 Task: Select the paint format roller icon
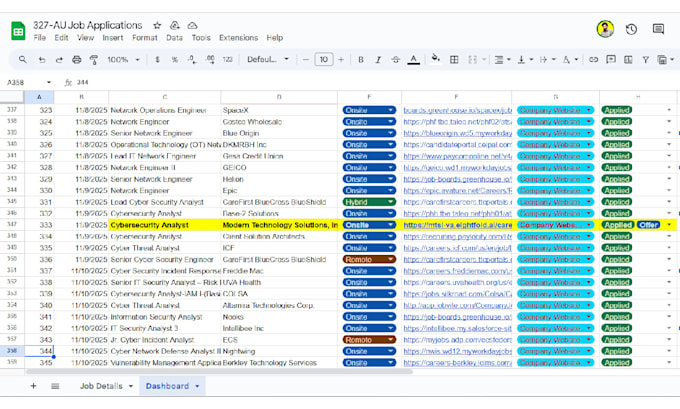(94, 59)
